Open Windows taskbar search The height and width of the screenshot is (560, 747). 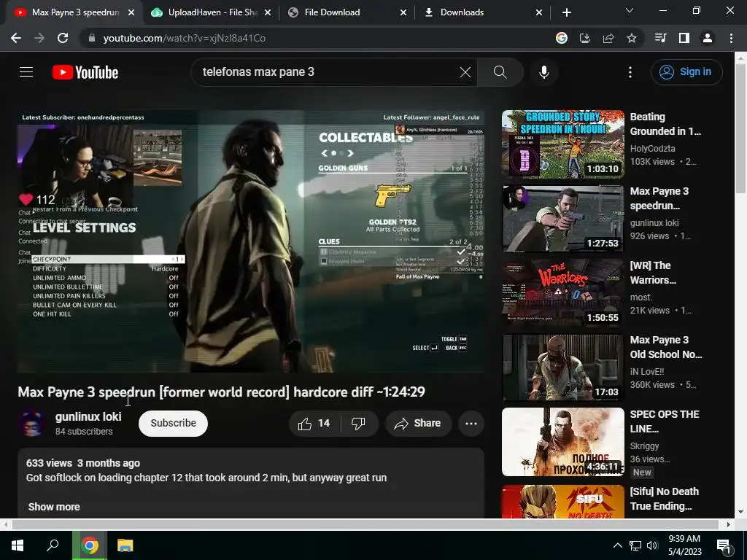click(53, 545)
